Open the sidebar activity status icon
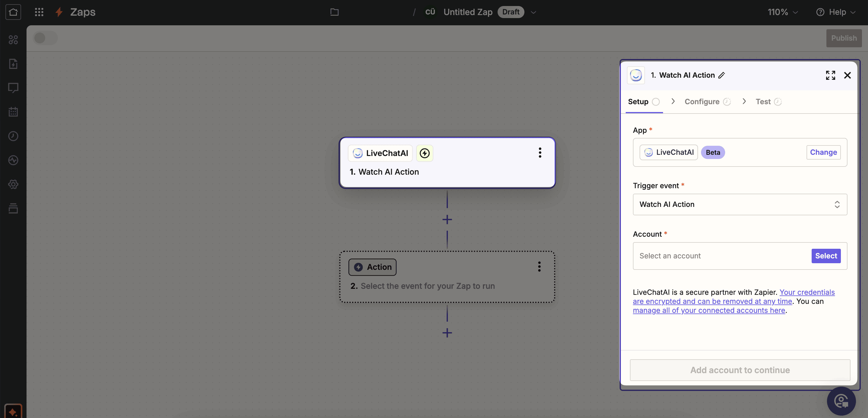The width and height of the screenshot is (868, 418). 13,160
